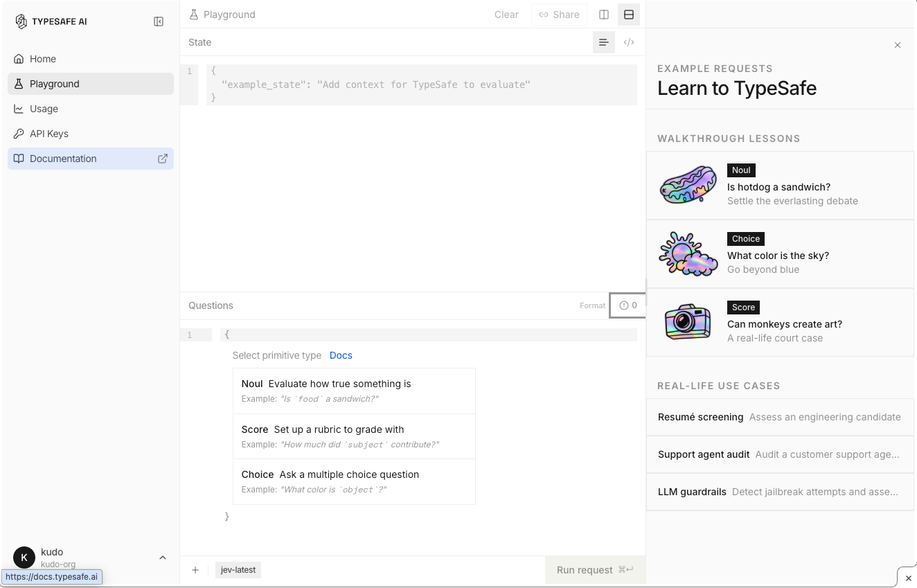Image resolution: width=917 pixels, height=588 pixels.
Task: Switch to side-by-side column layout
Action: pos(604,15)
